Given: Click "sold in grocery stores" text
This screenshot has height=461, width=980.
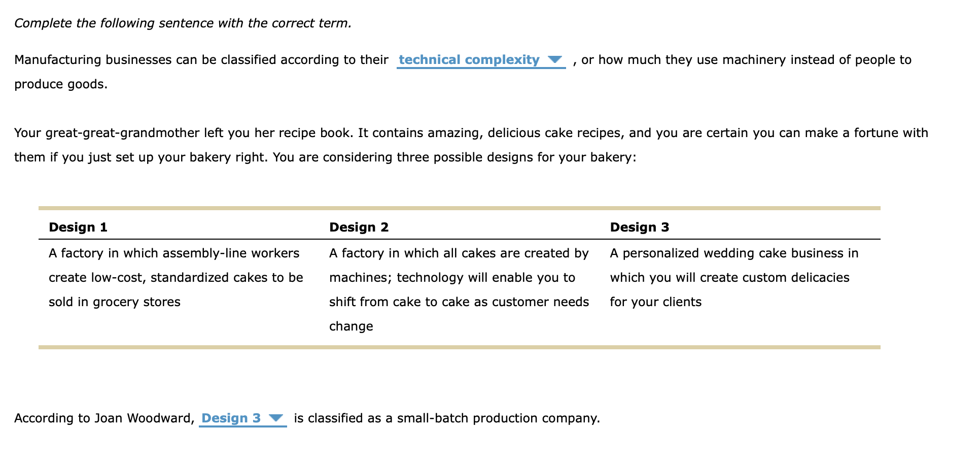Looking at the screenshot, I should [115, 302].
